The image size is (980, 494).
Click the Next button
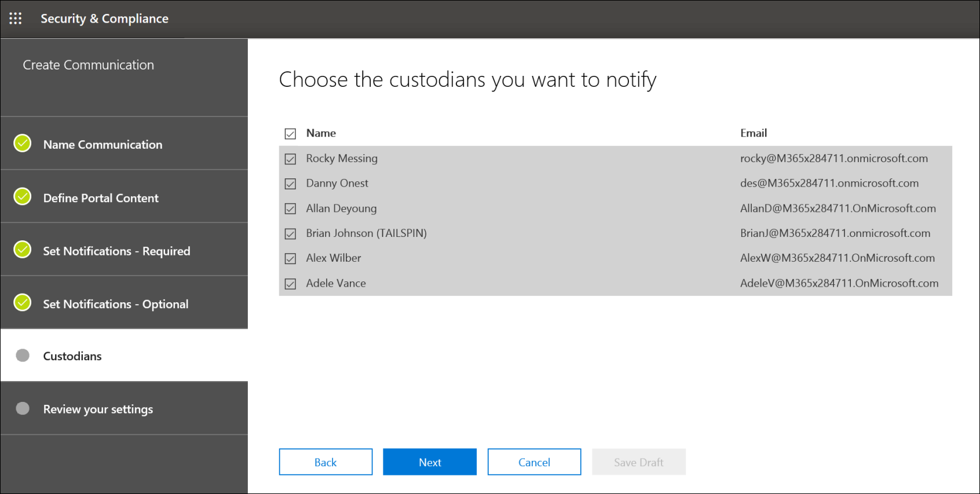(430, 462)
